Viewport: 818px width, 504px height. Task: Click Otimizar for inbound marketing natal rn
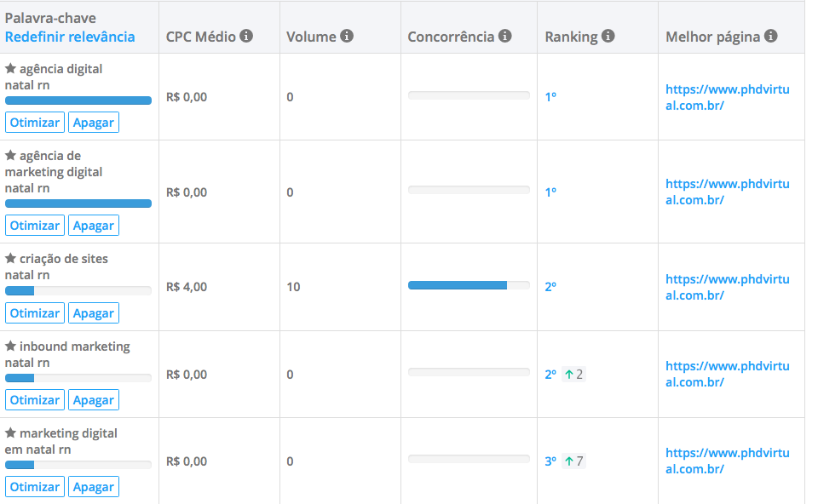35,400
